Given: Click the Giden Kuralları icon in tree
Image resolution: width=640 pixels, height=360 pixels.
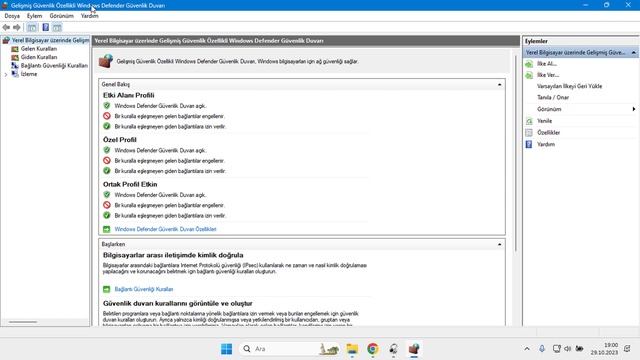Looking at the screenshot, I should 15,57.
